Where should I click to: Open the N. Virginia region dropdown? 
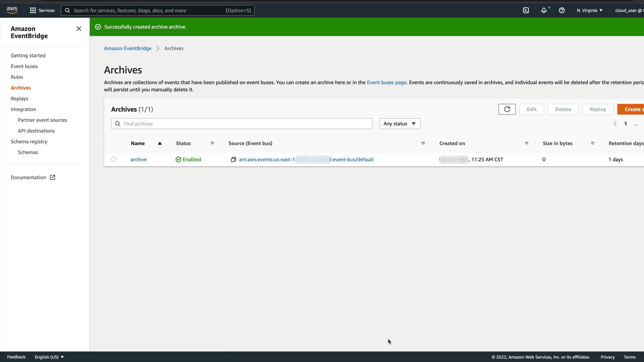[589, 10]
